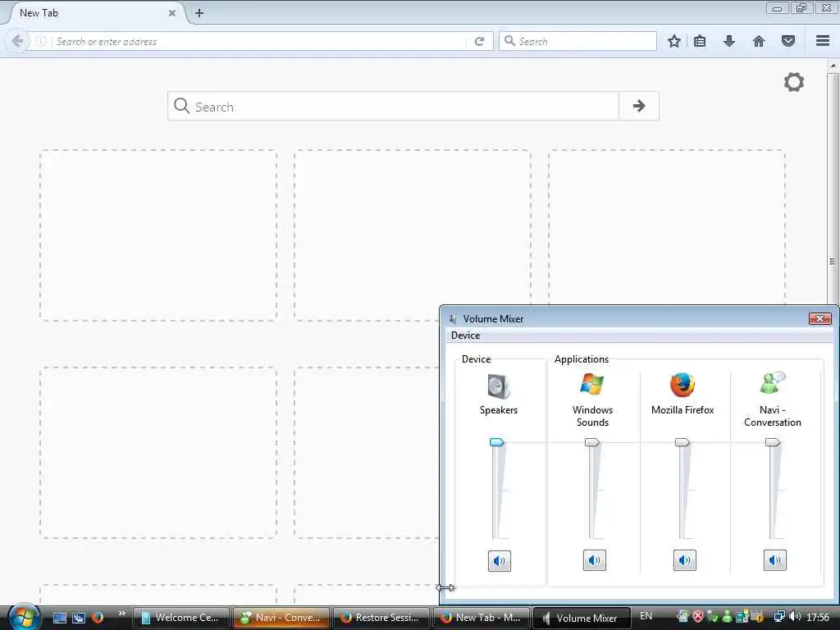This screenshot has width=840, height=630.
Task: Click the Navi Conversation icon in mixer
Action: pyautogui.click(x=773, y=383)
